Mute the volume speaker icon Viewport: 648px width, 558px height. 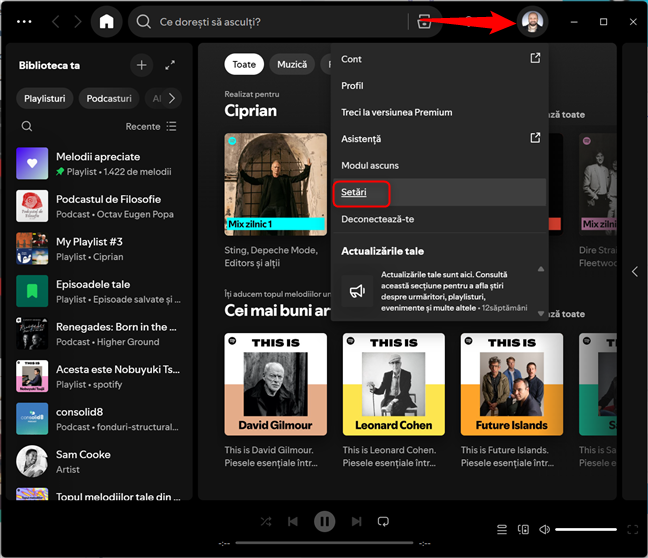point(543,529)
